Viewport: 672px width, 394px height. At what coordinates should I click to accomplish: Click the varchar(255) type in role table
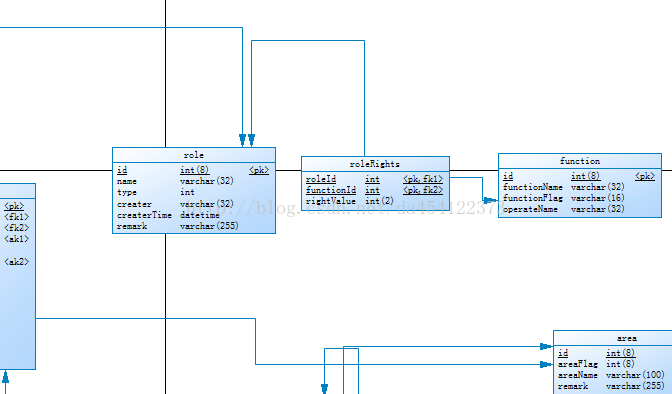(x=209, y=226)
